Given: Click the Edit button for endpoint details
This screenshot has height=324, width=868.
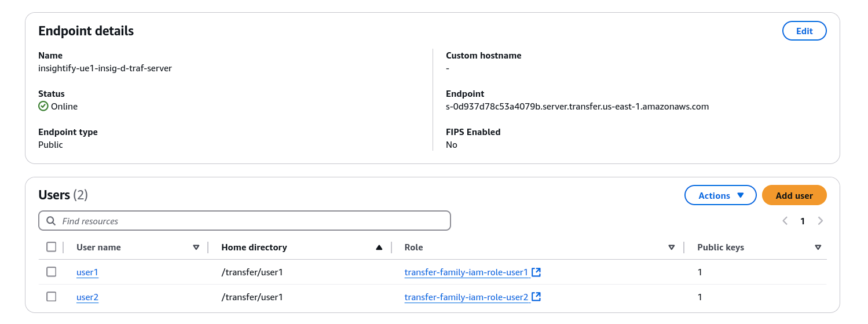Looking at the screenshot, I should tap(804, 31).
